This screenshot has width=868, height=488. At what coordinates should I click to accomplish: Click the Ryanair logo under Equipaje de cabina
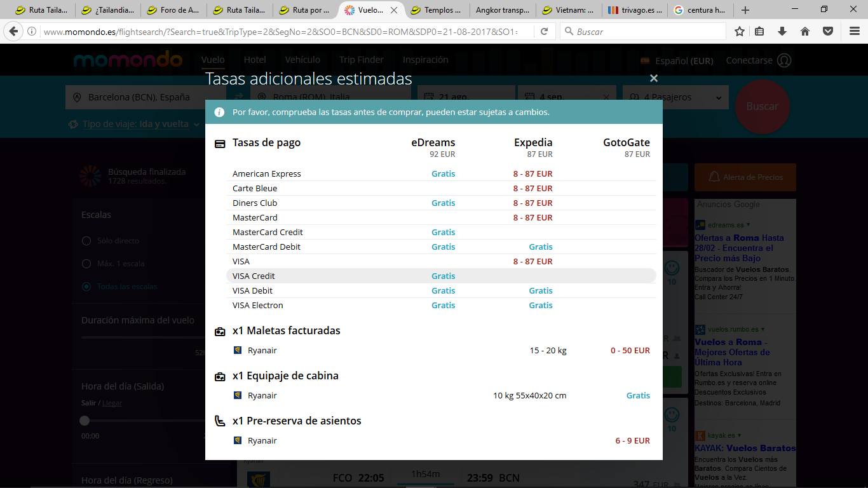(238, 395)
